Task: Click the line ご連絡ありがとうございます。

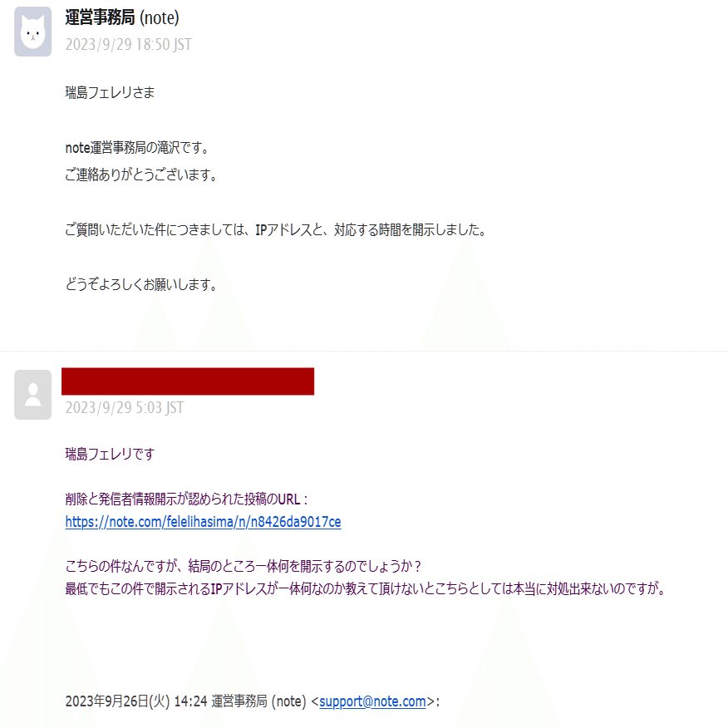Action: coord(141,175)
